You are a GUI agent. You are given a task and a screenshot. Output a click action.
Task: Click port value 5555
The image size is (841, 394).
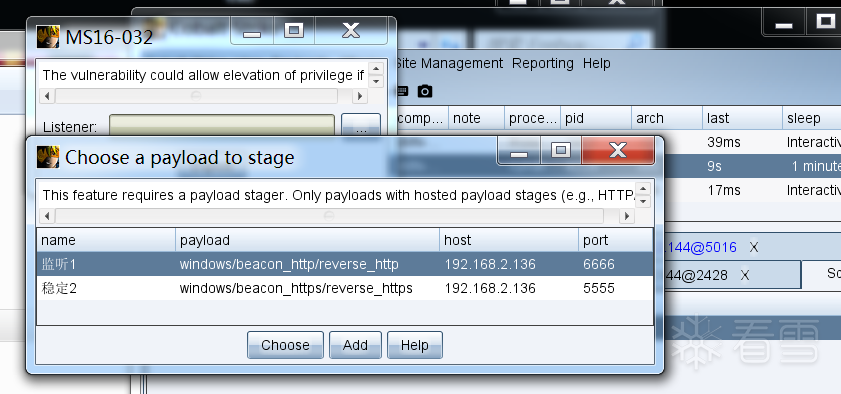[x=599, y=288]
